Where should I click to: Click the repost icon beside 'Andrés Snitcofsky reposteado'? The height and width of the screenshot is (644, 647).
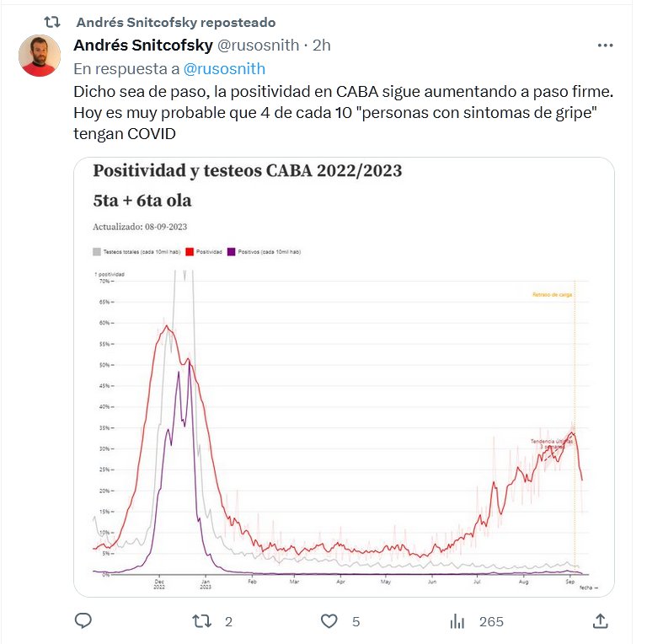(51, 22)
